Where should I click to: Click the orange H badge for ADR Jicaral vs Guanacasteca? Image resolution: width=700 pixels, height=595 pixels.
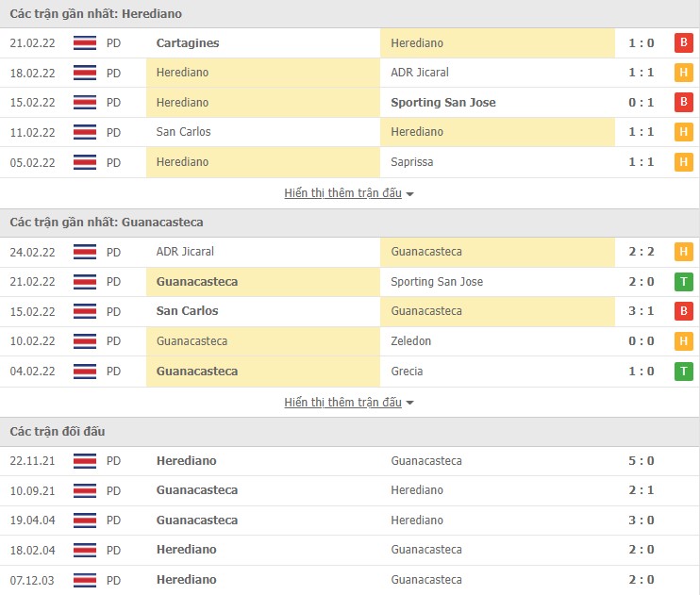coord(683,252)
